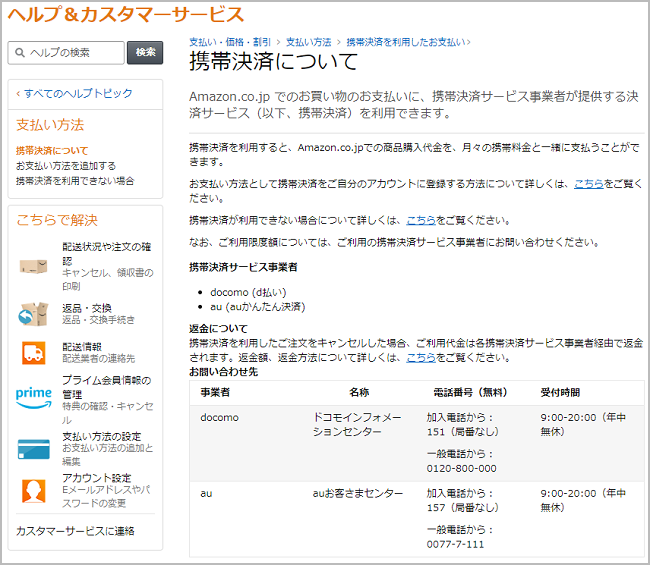Viewport: 650px width, 565px height.
Task: Click the returns box icon with blue arrow
Action: pyautogui.click(x=33, y=314)
